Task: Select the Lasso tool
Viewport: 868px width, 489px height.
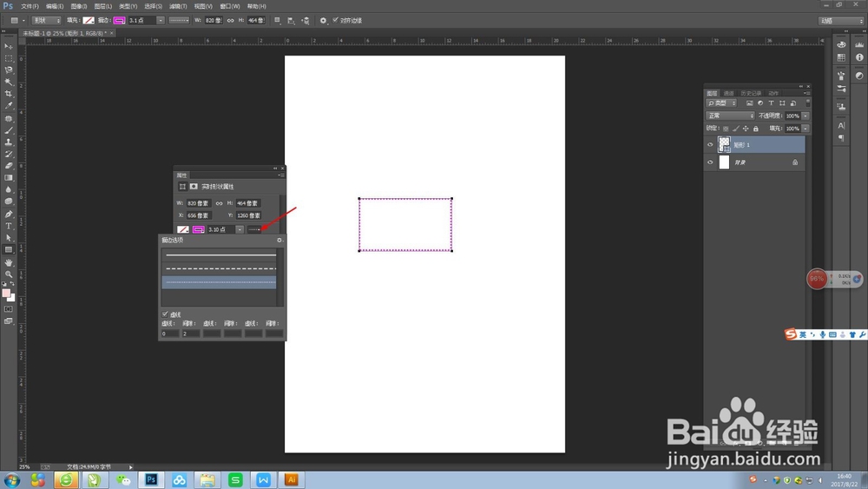Action: tap(9, 70)
